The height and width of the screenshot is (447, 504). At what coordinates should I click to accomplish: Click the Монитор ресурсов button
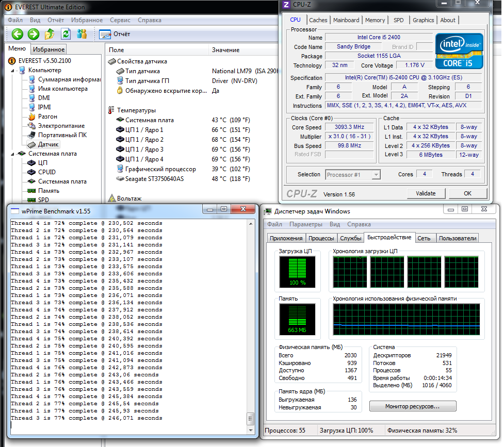point(412,406)
